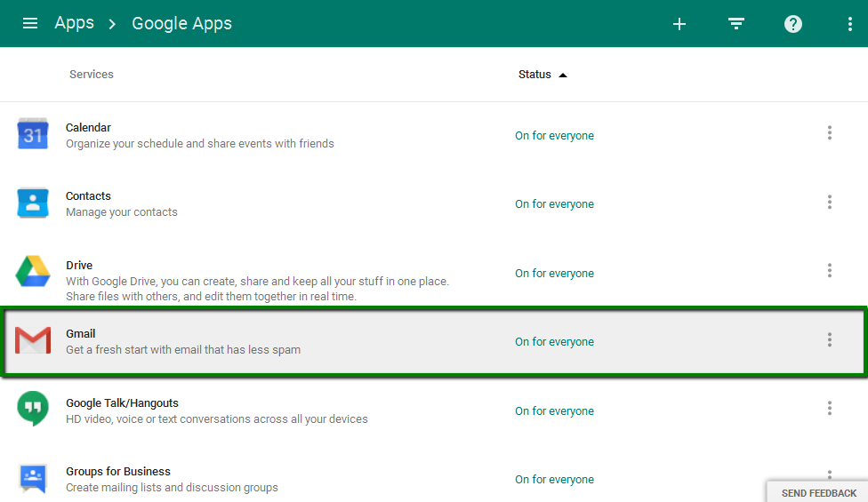Open the header more options menu
Viewport: 868px width, 502px height.
click(x=849, y=24)
